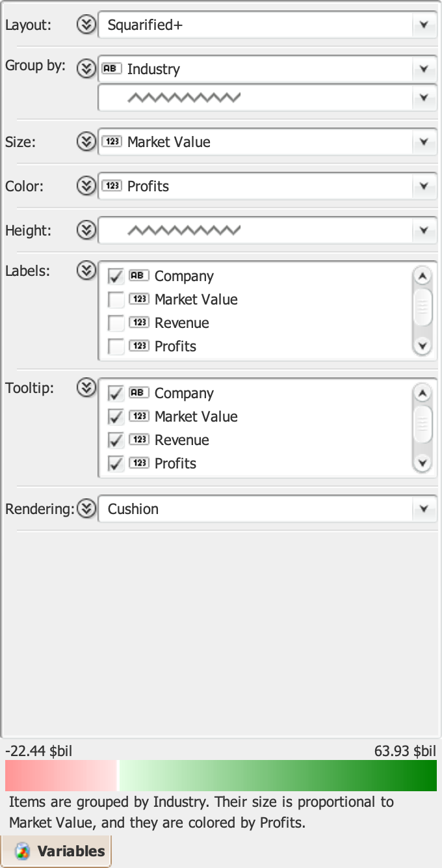Click the double-chevron icon next to Height
This screenshot has width=442, height=868.
pyautogui.click(x=86, y=230)
